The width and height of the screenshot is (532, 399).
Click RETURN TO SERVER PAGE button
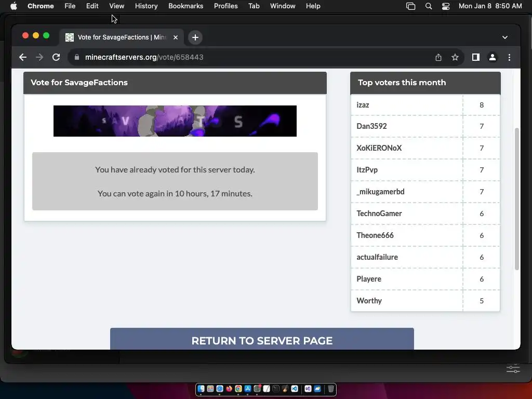click(262, 339)
